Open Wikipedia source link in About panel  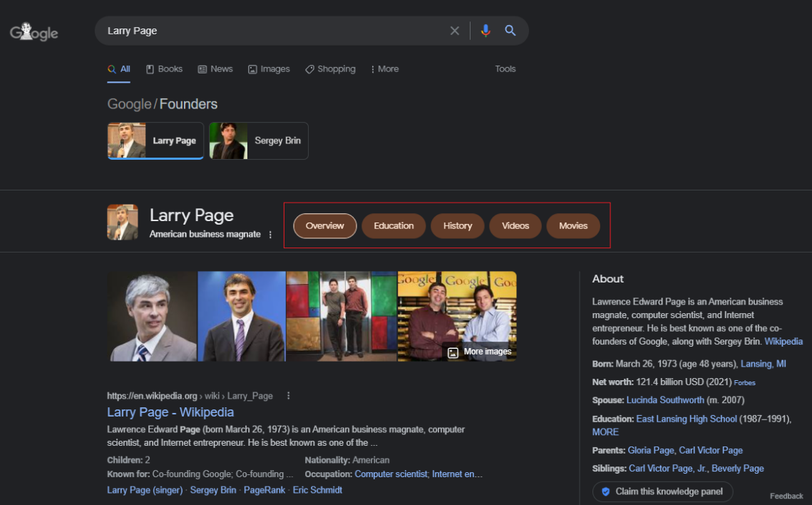(x=783, y=342)
